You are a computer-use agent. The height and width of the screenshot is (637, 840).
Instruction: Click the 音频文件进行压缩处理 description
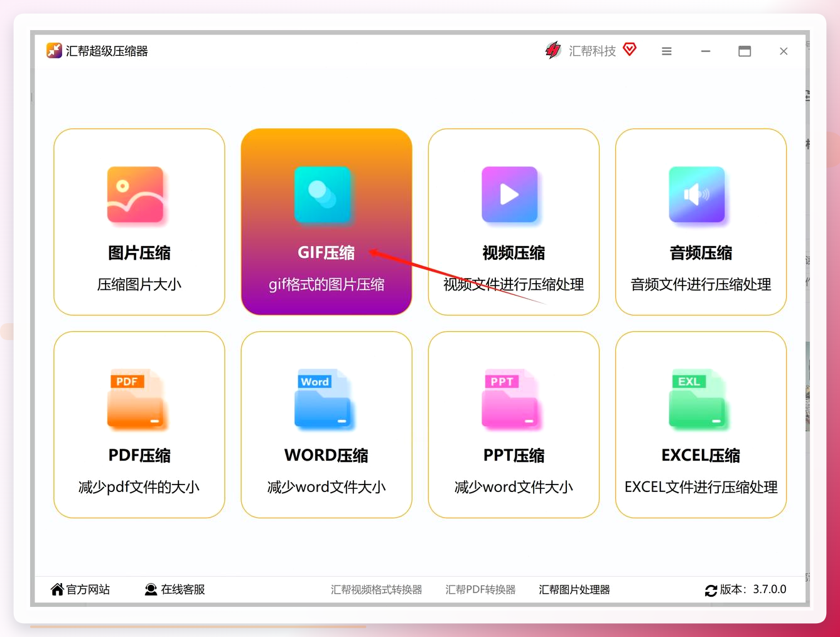click(701, 284)
